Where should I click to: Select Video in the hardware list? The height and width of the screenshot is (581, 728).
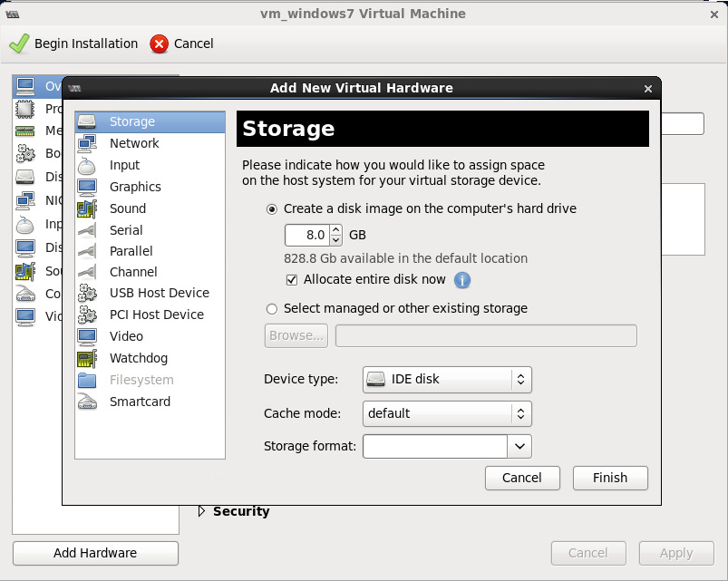click(x=126, y=336)
